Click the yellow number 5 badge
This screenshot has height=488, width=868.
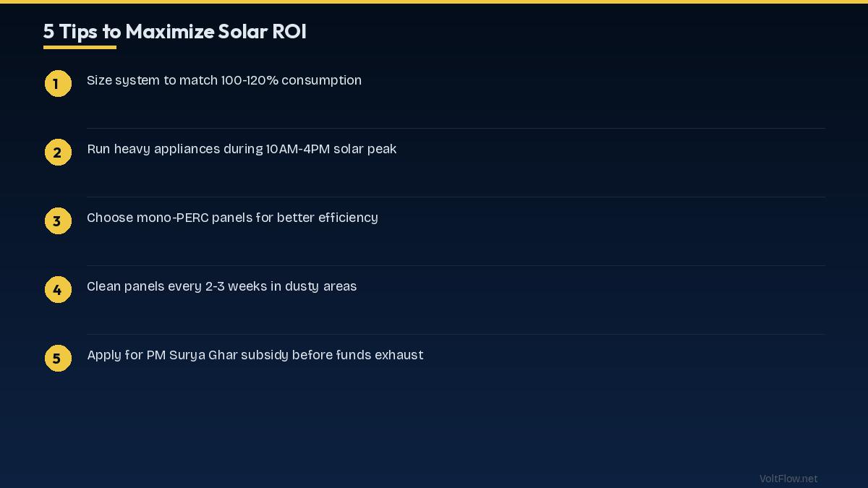[58, 359]
